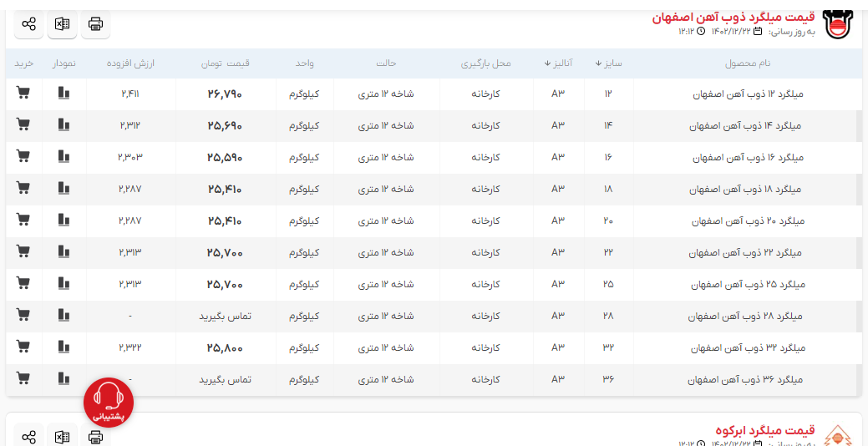This screenshot has height=446, width=868.
Task: Share the Abarkouh rebar price table
Action: [x=28, y=437]
